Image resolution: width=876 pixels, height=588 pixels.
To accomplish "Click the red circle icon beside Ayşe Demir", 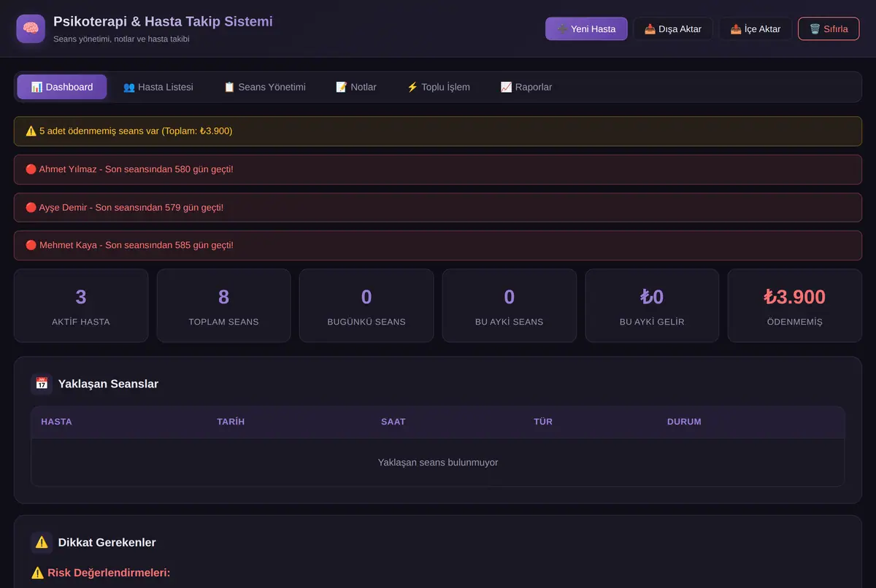I will pos(31,207).
